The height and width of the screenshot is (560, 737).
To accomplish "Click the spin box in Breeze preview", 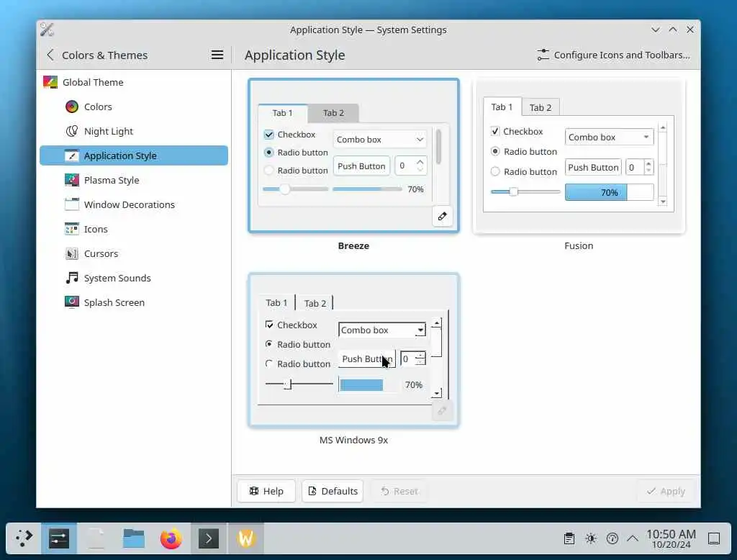I will coord(410,166).
